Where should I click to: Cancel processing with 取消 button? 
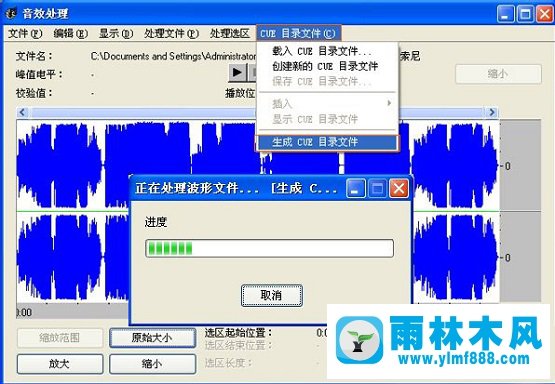click(x=271, y=295)
